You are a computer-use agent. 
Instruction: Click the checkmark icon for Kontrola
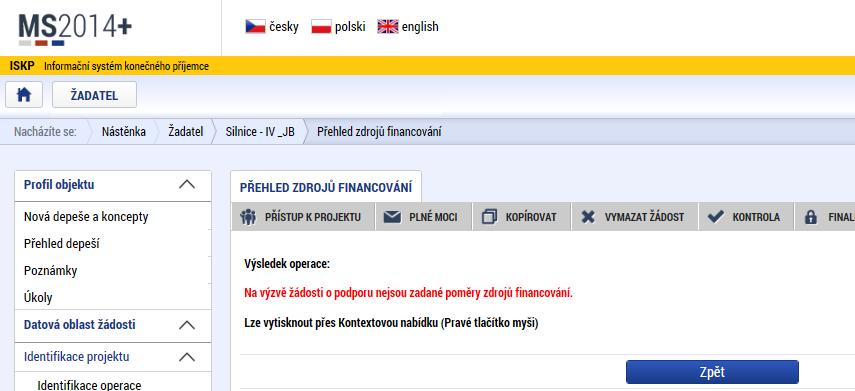coord(715,217)
